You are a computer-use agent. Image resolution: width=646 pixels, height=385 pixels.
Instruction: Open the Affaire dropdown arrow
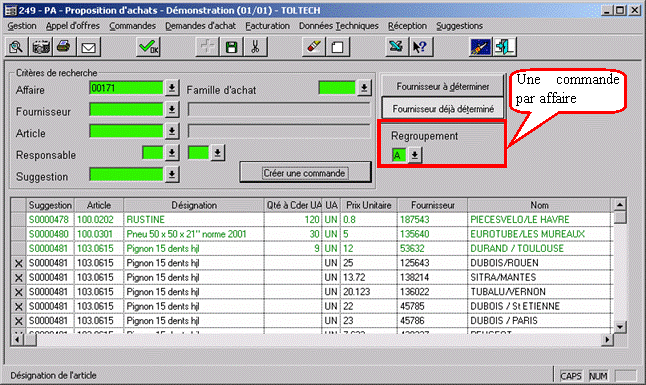(x=172, y=88)
